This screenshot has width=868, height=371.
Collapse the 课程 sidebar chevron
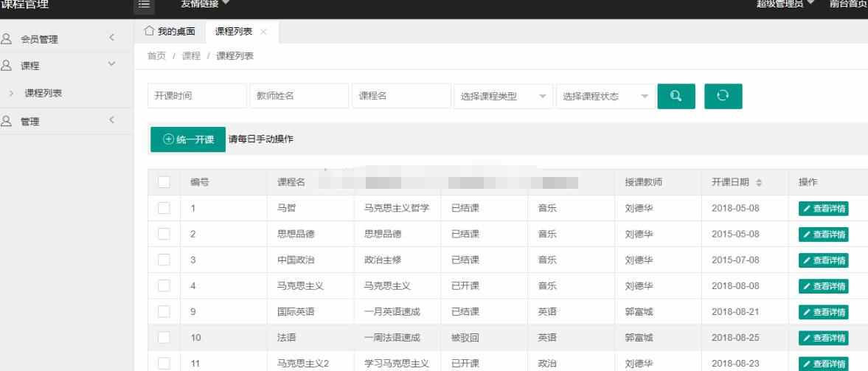pyautogui.click(x=112, y=64)
